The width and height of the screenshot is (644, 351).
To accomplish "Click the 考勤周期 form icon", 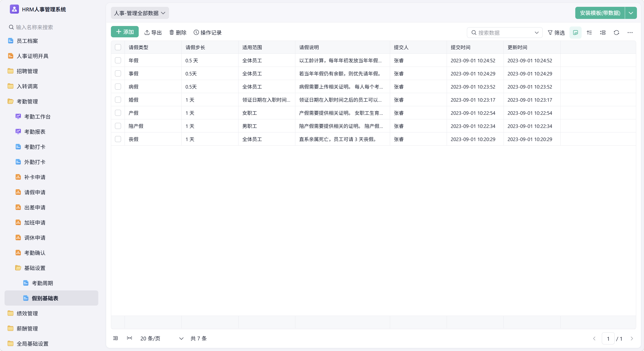I will pyautogui.click(x=26, y=283).
